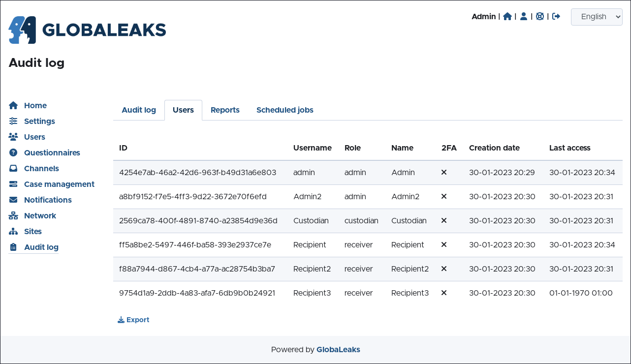Click the Notifications envelope icon

13,200
